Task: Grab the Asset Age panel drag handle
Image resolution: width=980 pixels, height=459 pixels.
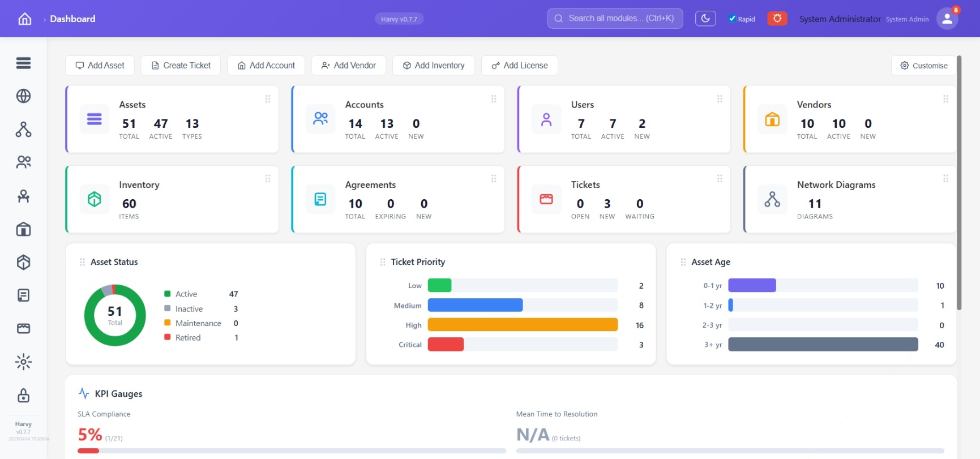Action: (683, 262)
